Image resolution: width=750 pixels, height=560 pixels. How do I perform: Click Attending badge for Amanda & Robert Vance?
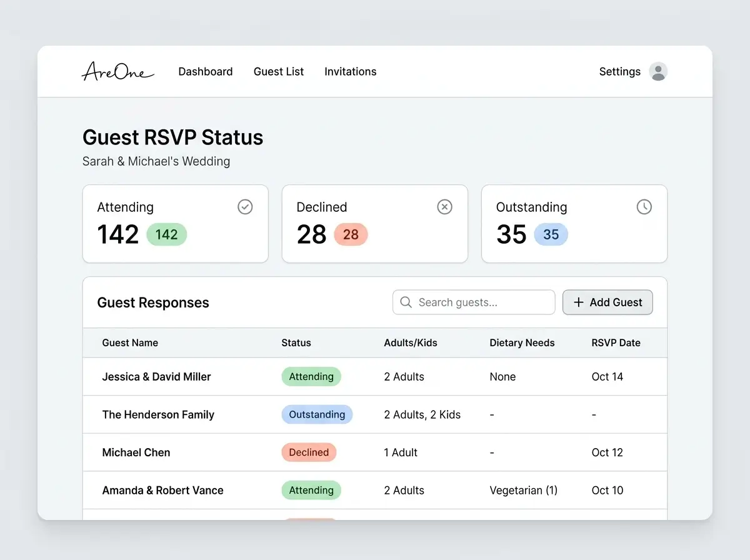[311, 491]
